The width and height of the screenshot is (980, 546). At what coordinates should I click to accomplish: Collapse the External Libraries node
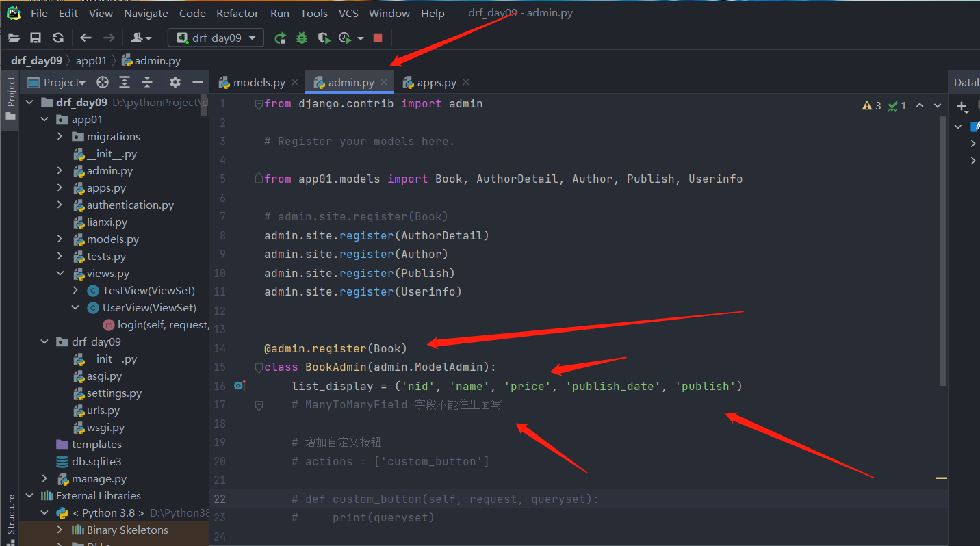point(29,496)
